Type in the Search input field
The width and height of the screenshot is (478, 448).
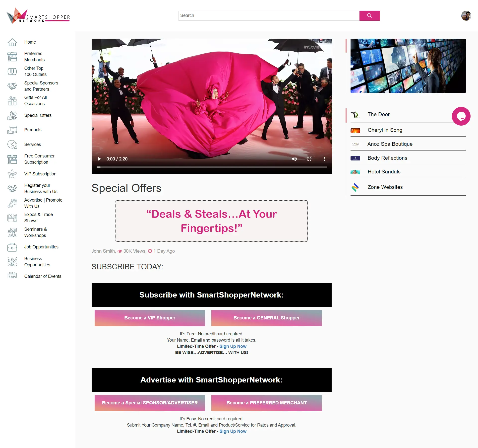pyautogui.click(x=269, y=15)
